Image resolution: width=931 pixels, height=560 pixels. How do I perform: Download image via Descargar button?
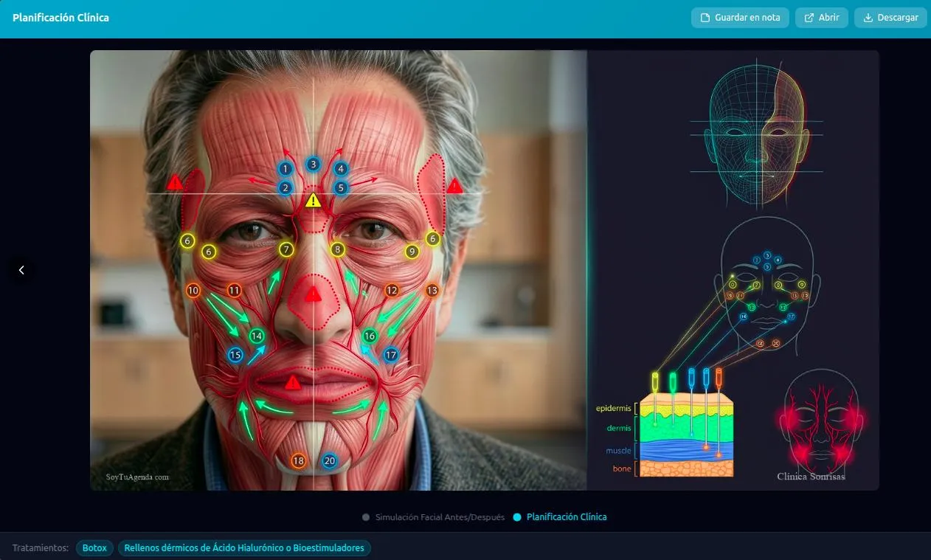click(890, 18)
